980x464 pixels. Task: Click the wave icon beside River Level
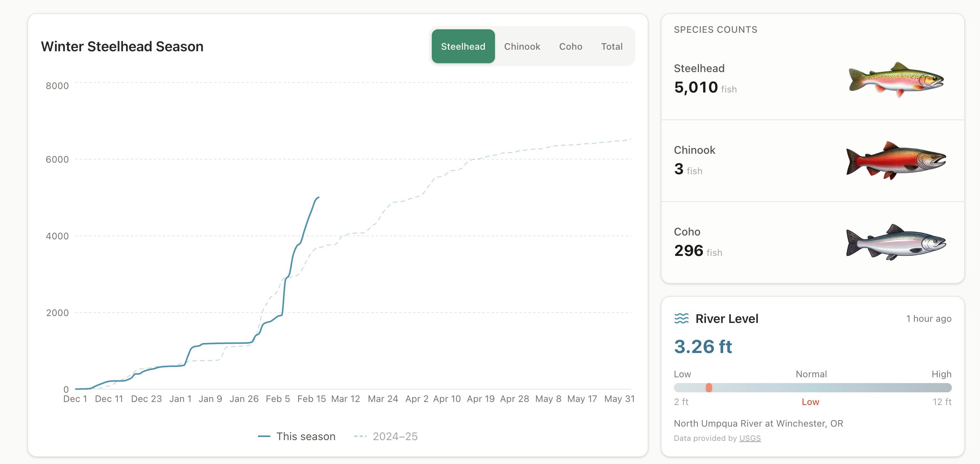pyautogui.click(x=681, y=319)
